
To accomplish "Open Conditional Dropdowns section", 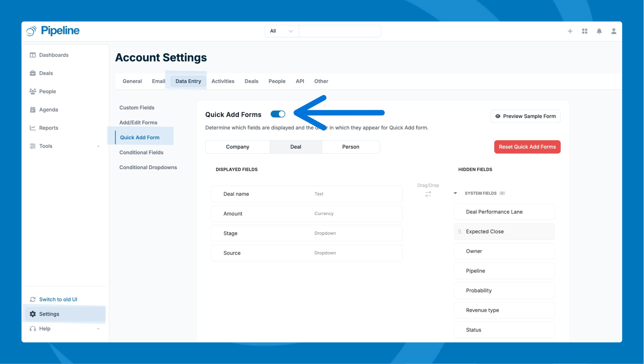I will tap(148, 168).
